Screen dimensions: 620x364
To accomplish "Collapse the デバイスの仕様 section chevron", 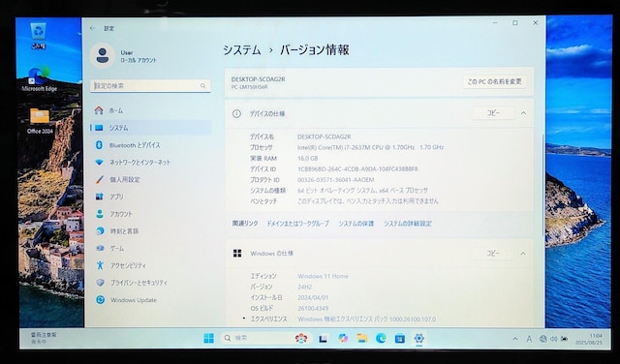I will 523,113.
